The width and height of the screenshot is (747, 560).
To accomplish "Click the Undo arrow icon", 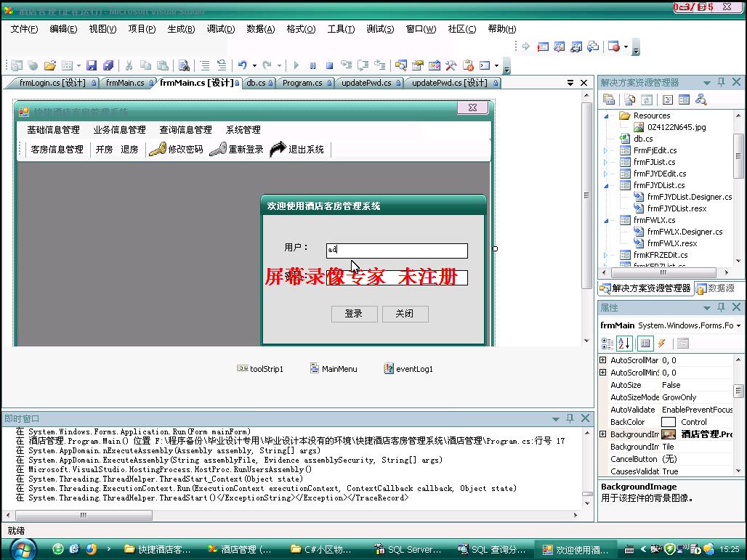I will pyautogui.click(x=243, y=65).
